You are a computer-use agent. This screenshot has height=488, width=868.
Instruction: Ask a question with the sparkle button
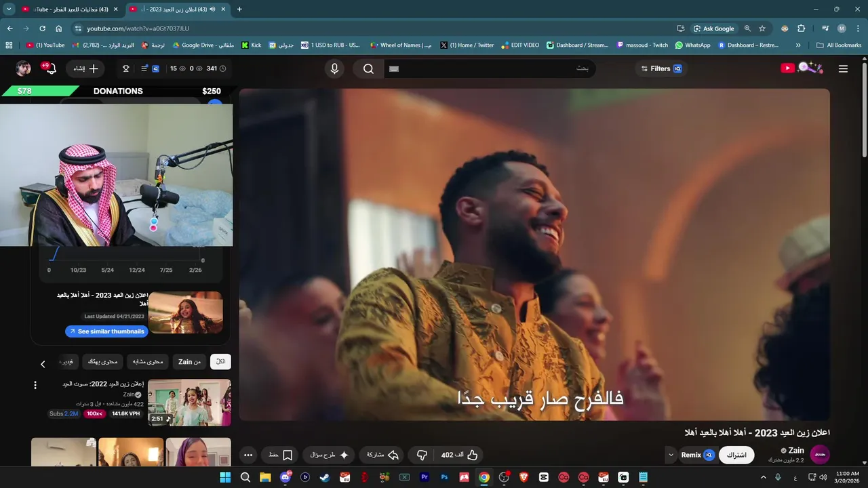click(329, 455)
